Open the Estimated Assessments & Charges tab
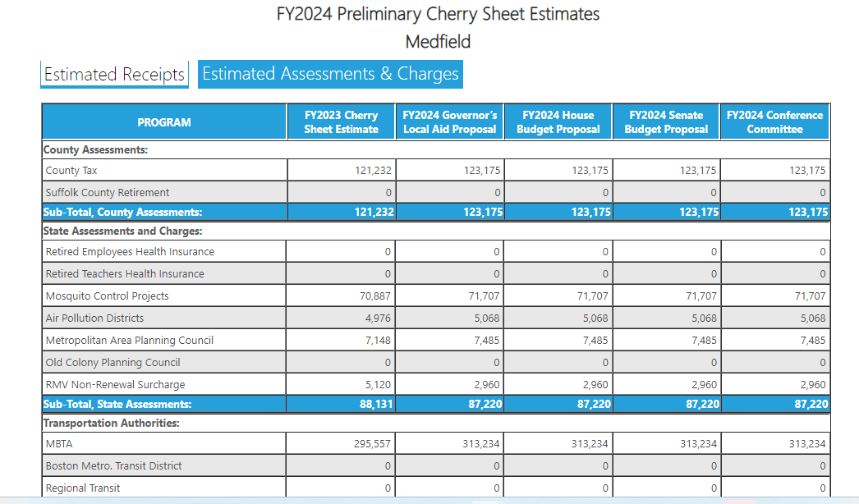 (x=330, y=74)
